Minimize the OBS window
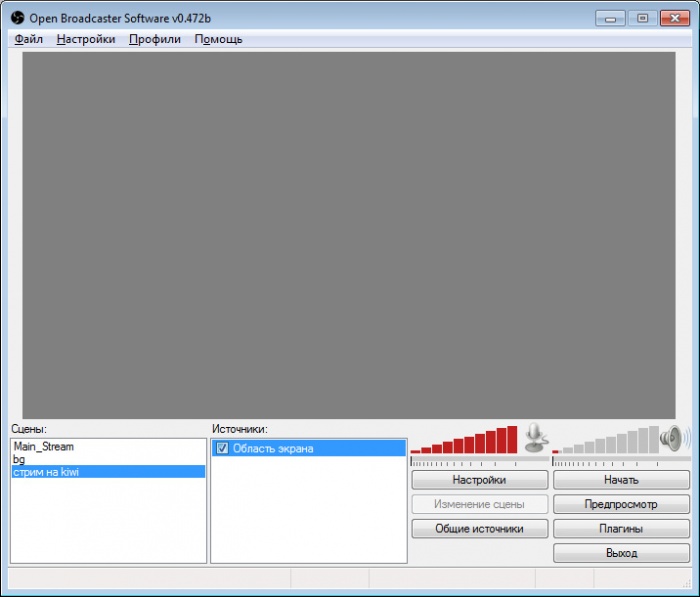700x597 pixels. click(610, 18)
